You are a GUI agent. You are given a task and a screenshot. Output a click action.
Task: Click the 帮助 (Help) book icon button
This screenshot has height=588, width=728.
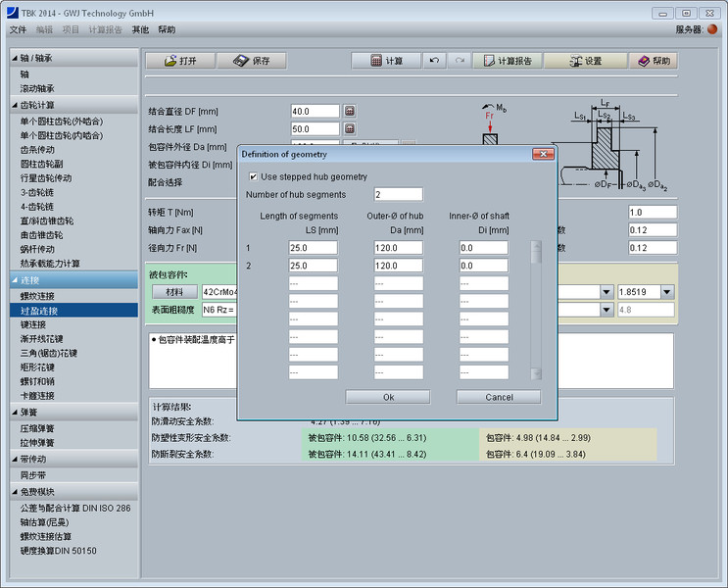point(654,61)
